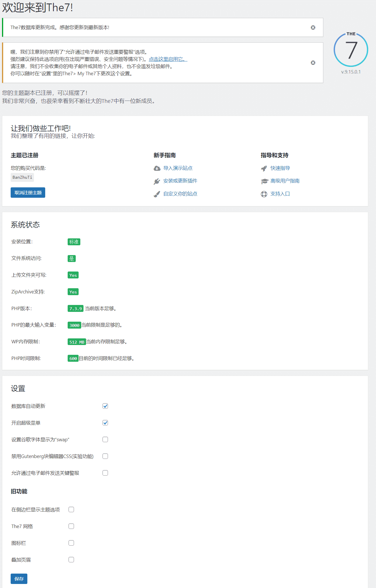
Task: Click the v.9.15.0.1 version label
Action: click(351, 72)
